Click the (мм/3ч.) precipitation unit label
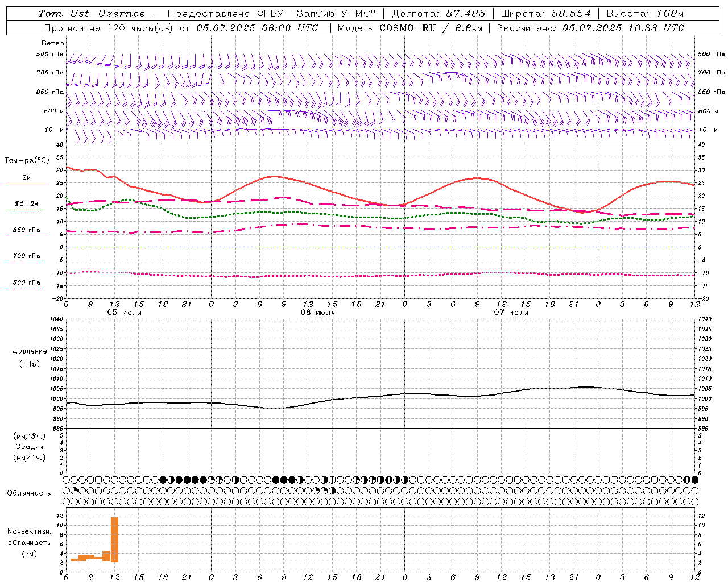Screen dimensions: 728x582 [30, 436]
